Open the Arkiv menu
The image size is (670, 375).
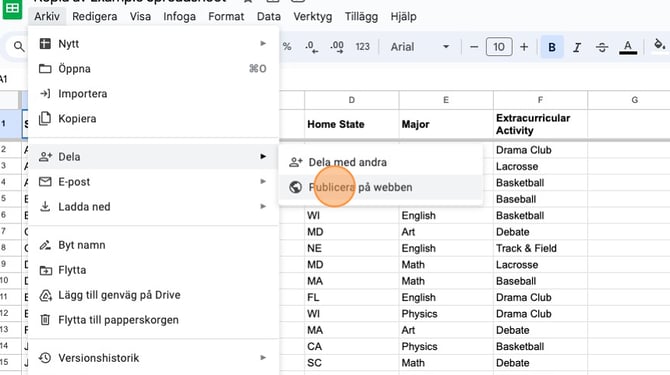pyautogui.click(x=47, y=17)
